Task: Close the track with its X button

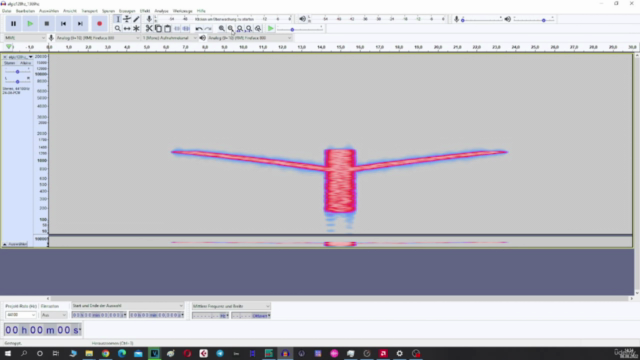Action: tap(5, 57)
